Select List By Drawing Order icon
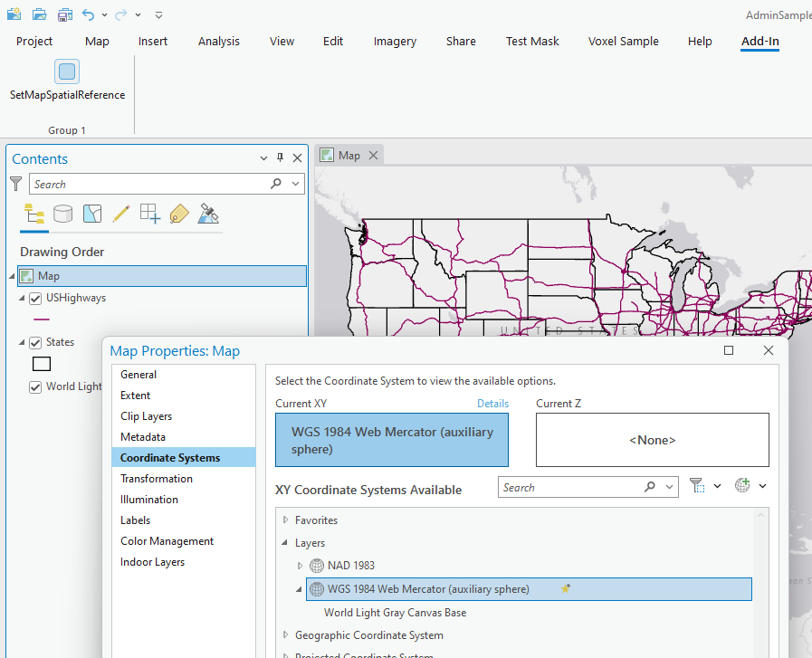Screen dimensions: 812x658 (x=34, y=214)
